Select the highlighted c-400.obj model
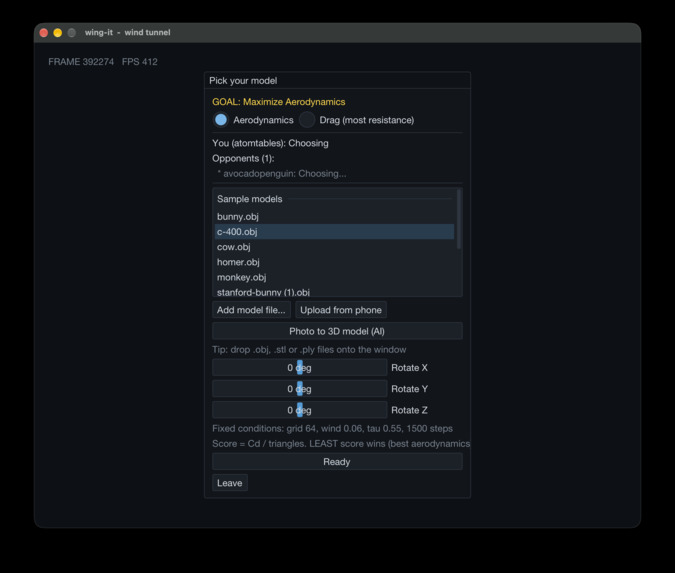 [x=334, y=232]
